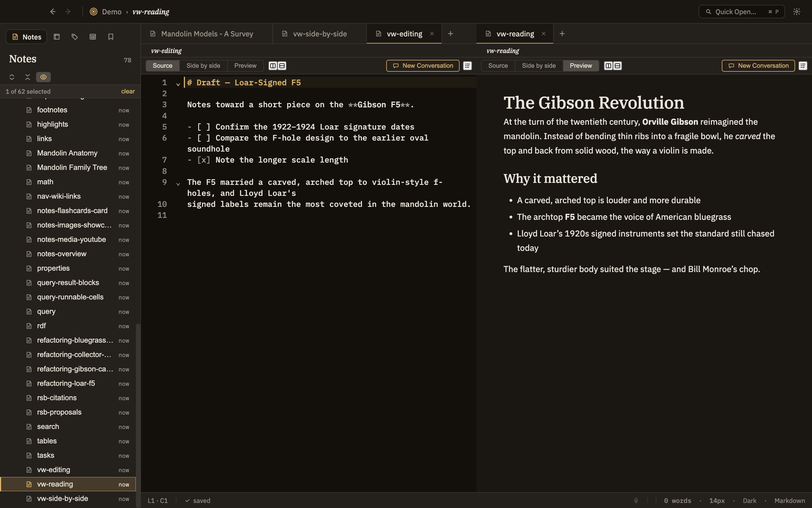Expand all notes with the expand icon

[12, 77]
